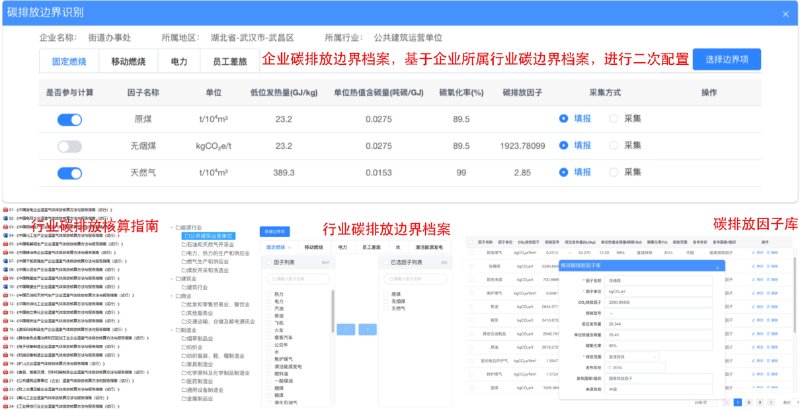Click the 碳排放因子 column header

click(x=521, y=93)
